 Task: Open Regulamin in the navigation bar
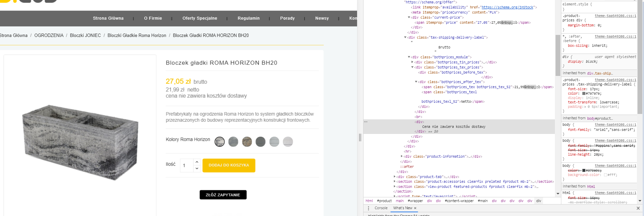(249, 18)
